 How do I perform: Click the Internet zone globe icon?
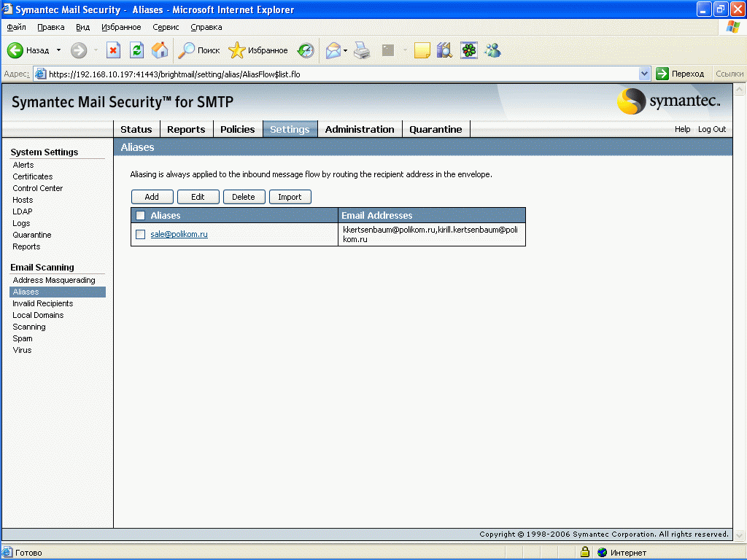[x=602, y=553]
